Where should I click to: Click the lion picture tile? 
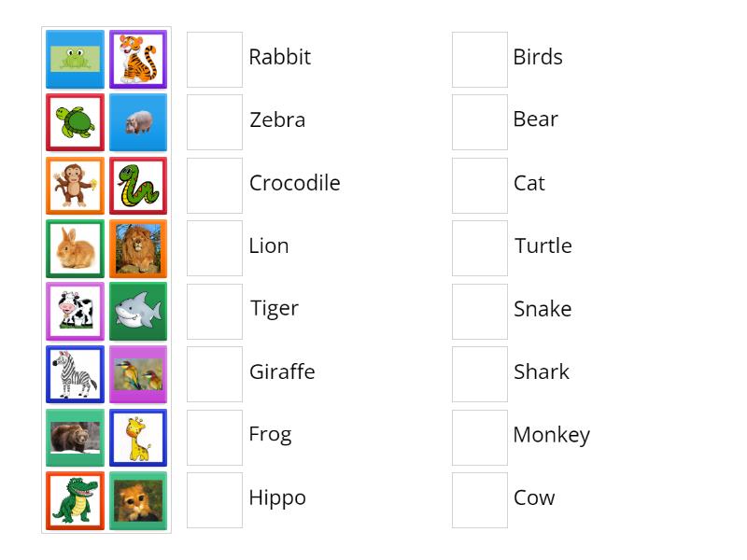[138, 248]
